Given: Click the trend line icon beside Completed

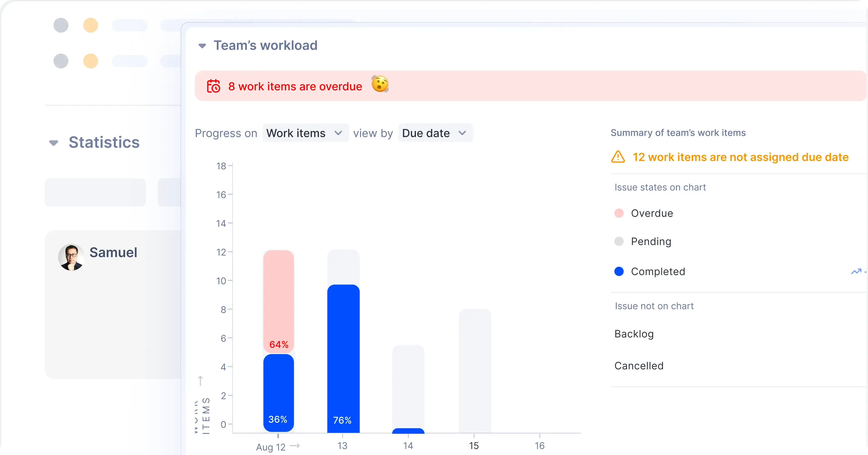Looking at the screenshot, I should pyautogui.click(x=856, y=271).
